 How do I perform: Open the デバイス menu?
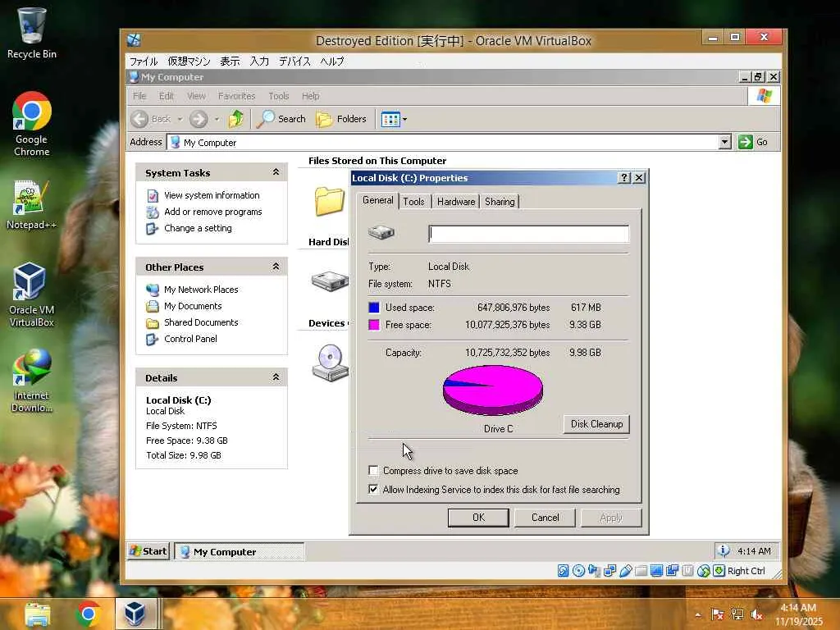tap(294, 61)
